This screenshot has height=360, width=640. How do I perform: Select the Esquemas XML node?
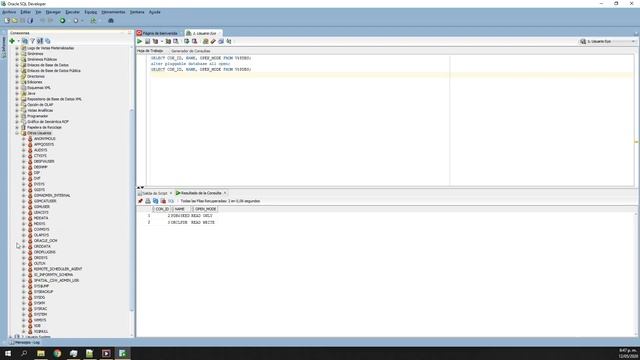pyautogui.click(x=39, y=88)
